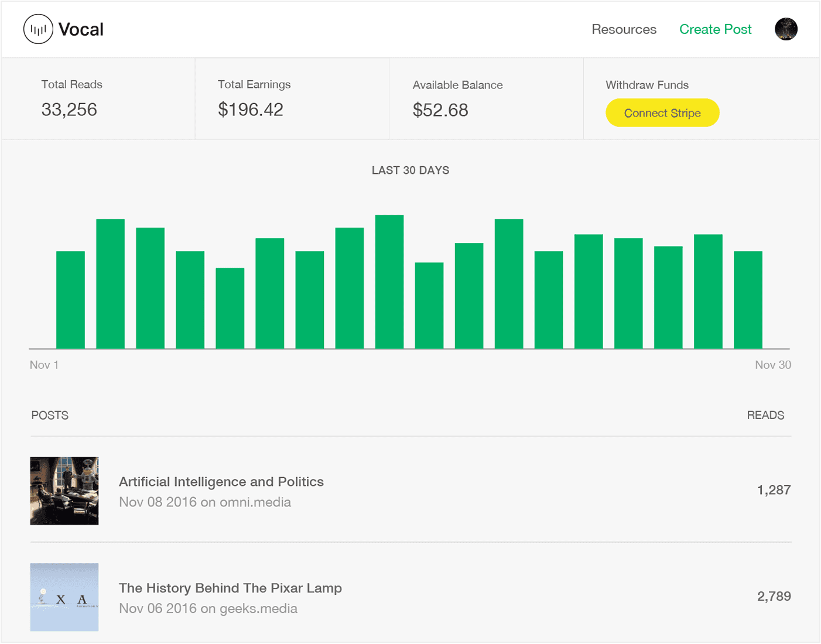Screen dimensions: 821x644
Task: Click the READS column header
Action: [765, 415]
